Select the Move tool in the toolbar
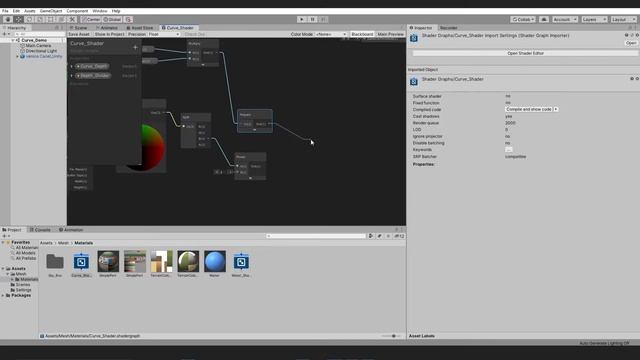The image size is (640, 360). 19,19
